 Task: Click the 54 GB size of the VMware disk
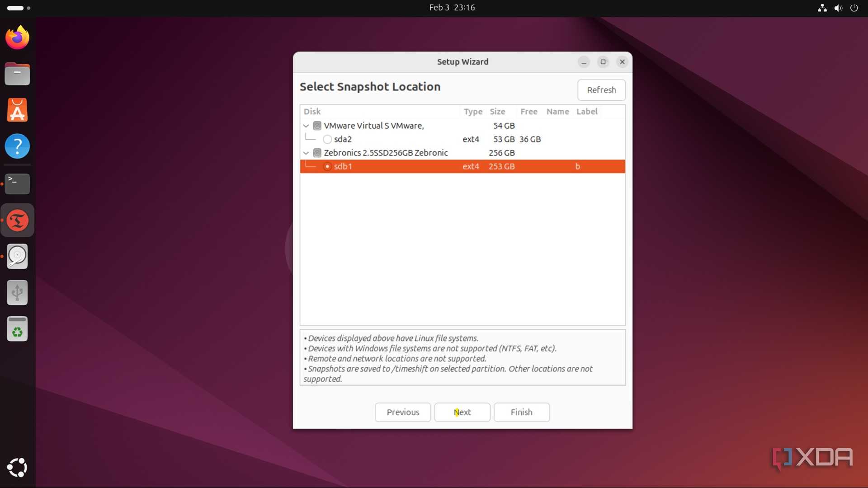point(504,126)
